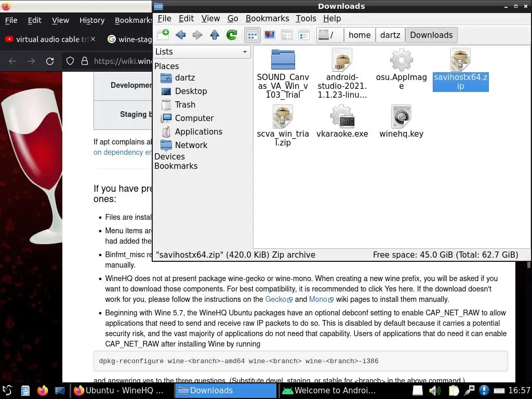
Task: Open the Help menu in the file manager
Action: pos(332,18)
